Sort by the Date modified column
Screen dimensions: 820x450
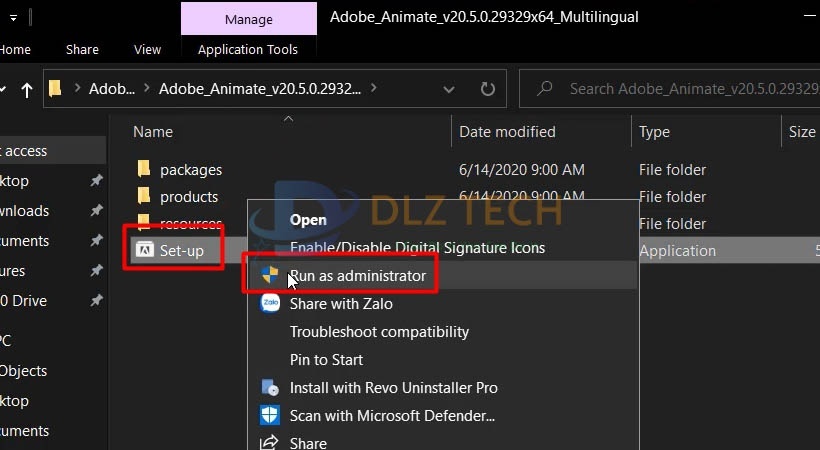tap(507, 132)
